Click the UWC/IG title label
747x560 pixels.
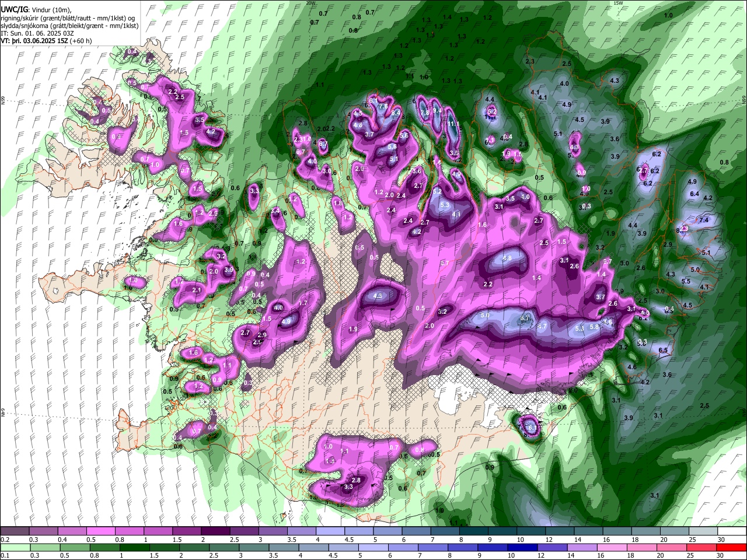(14, 9)
